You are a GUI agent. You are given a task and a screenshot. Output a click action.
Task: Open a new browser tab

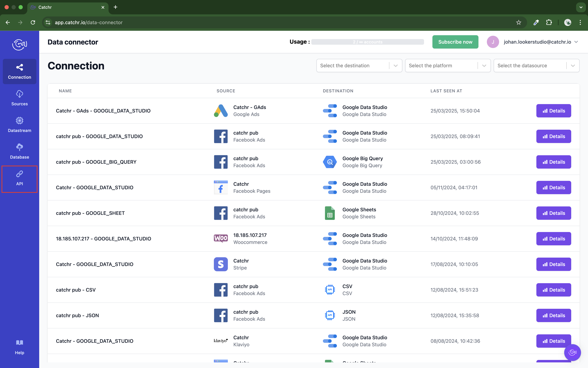coord(115,7)
